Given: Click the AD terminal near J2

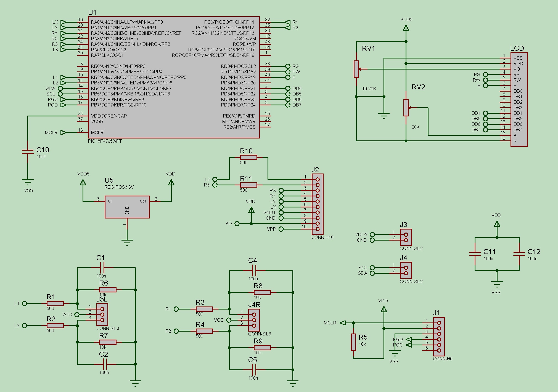Looking at the screenshot, I should [x=237, y=223].
